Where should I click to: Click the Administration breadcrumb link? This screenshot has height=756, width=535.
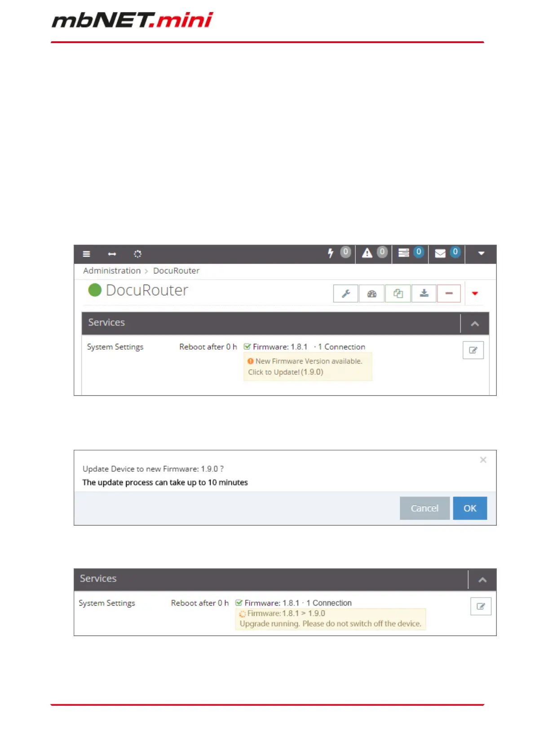112,271
